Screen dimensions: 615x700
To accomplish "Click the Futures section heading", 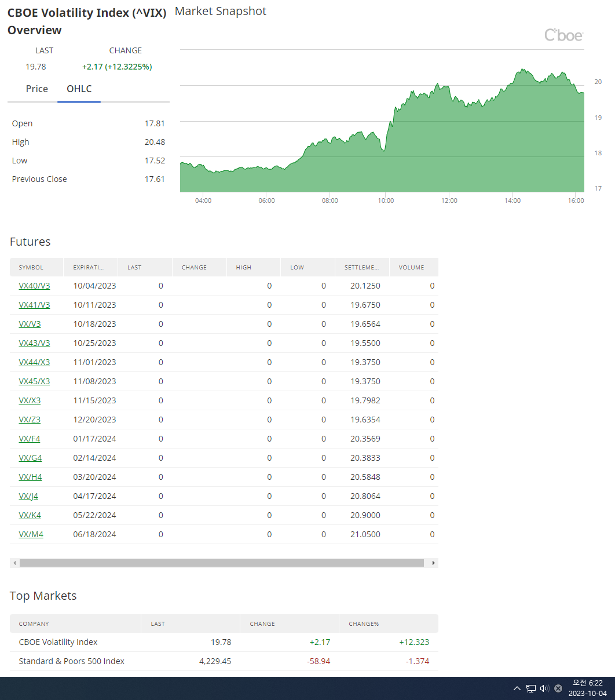I will [30, 242].
